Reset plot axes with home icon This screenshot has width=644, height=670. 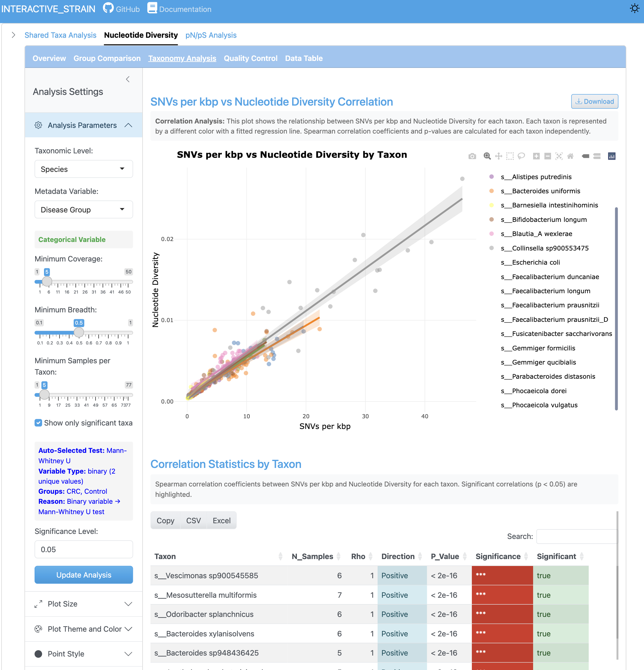[x=570, y=156]
